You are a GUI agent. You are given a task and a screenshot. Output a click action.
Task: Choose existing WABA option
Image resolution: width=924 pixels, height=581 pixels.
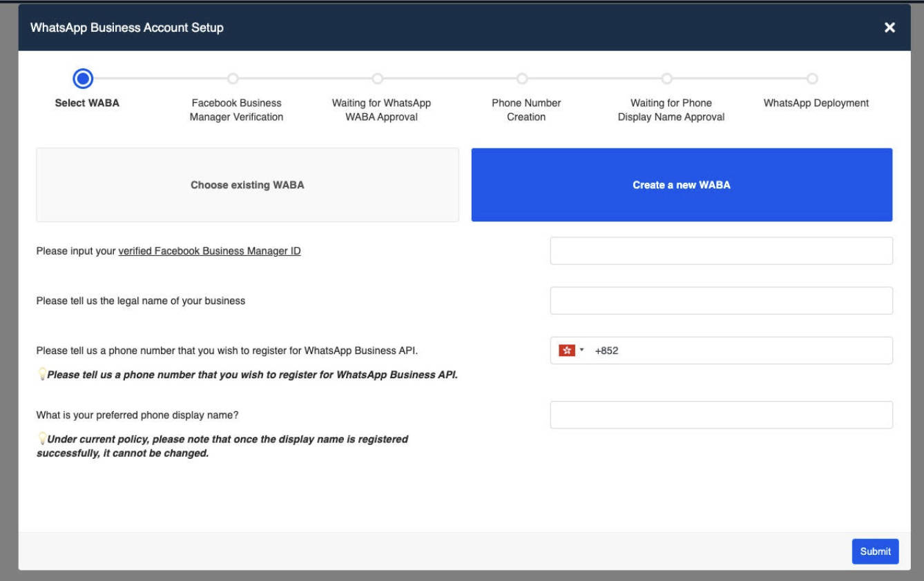[x=247, y=185]
